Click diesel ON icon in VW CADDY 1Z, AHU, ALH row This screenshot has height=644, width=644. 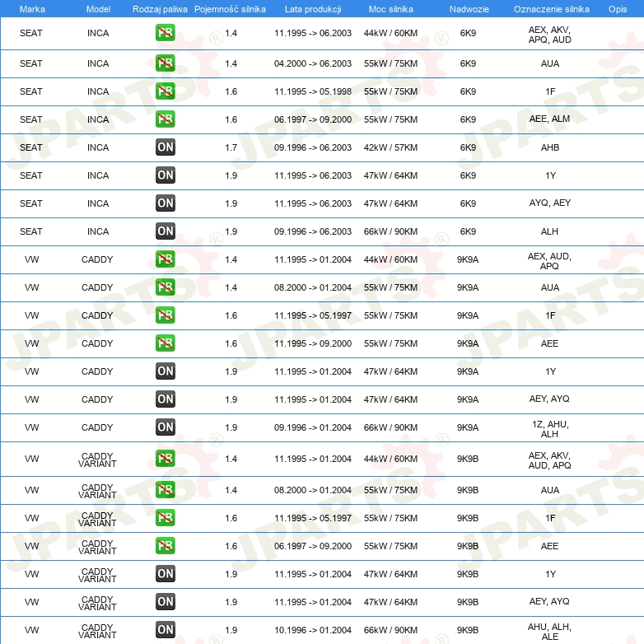(x=165, y=427)
